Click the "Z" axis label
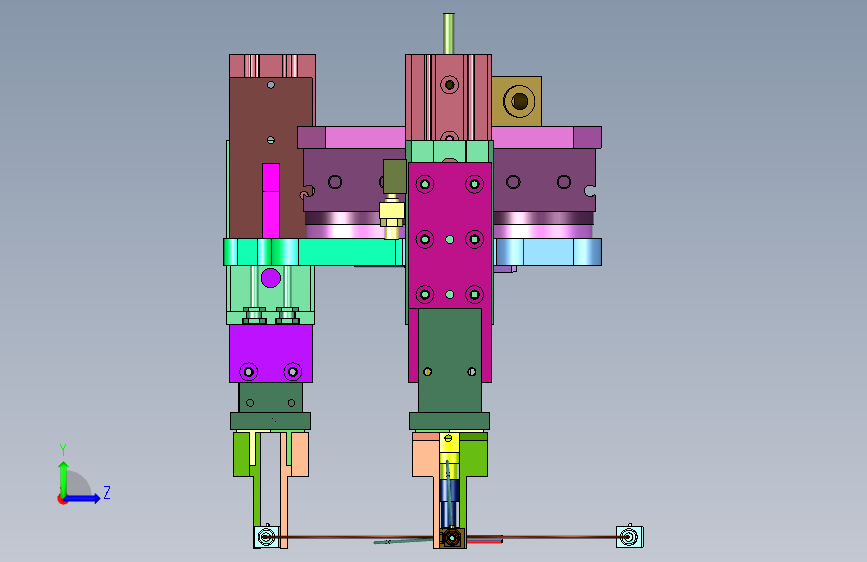867x562 pixels. click(107, 492)
